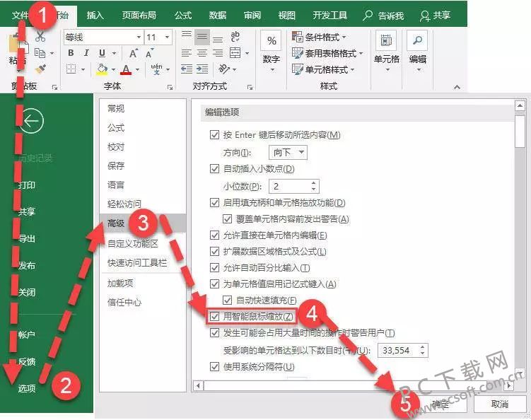Toggle 自动插入小数点 checkbox
The width and height of the screenshot is (531, 420).
214,168
